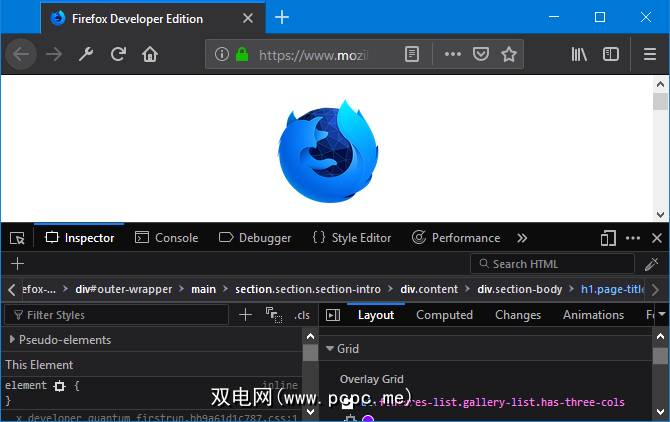Show more DevTools tabs via chevron
The width and height of the screenshot is (670, 422).
[x=521, y=238]
